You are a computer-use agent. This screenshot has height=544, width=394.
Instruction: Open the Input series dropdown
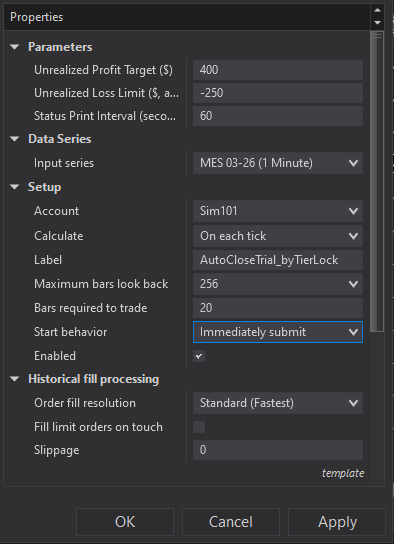[x=278, y=163]
